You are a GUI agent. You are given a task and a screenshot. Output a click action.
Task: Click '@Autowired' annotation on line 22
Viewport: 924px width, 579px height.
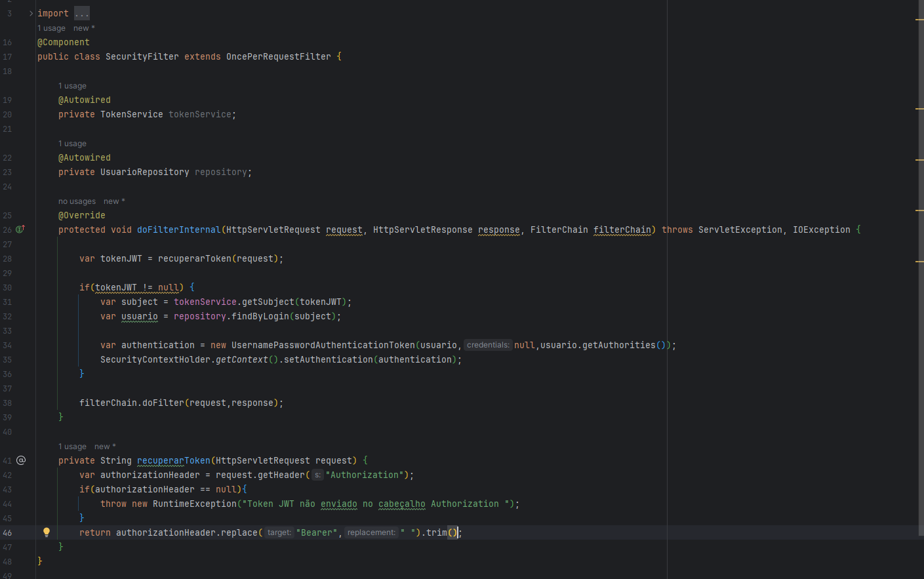click(85, 157)
